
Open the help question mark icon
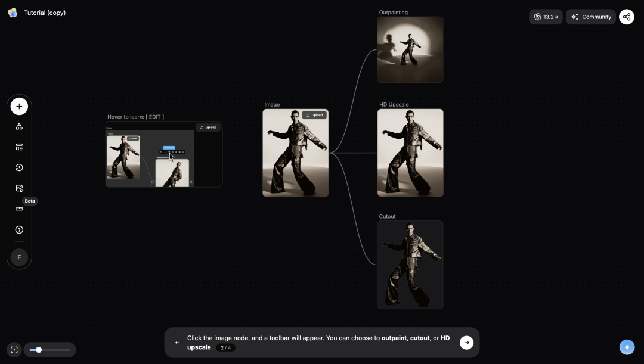point(19,229)
